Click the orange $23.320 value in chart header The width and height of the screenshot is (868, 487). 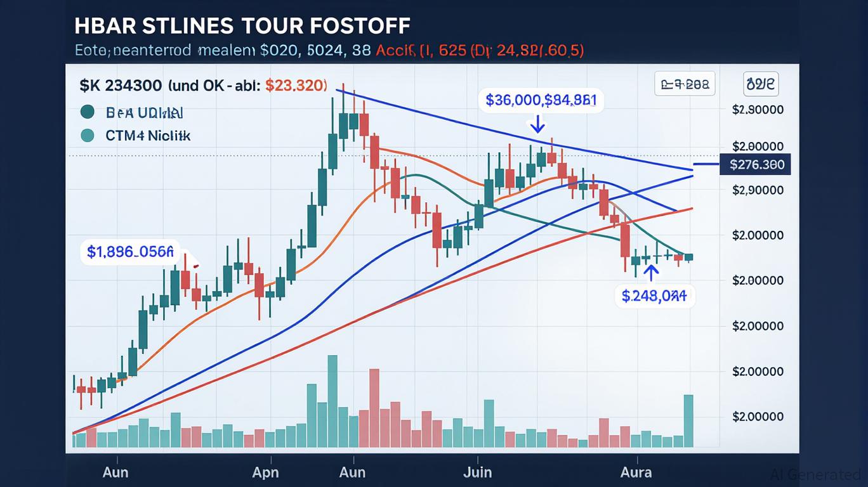(x=296, y=85)
